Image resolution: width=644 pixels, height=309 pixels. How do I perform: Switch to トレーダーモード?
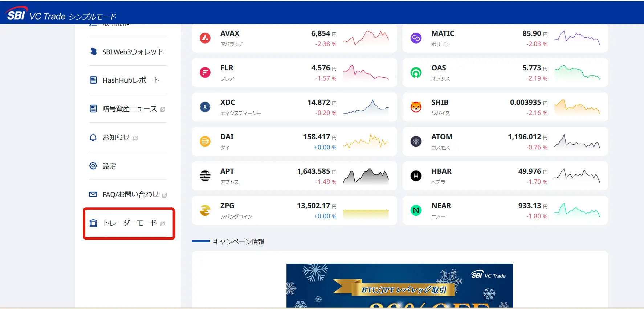tap(128, 223)
